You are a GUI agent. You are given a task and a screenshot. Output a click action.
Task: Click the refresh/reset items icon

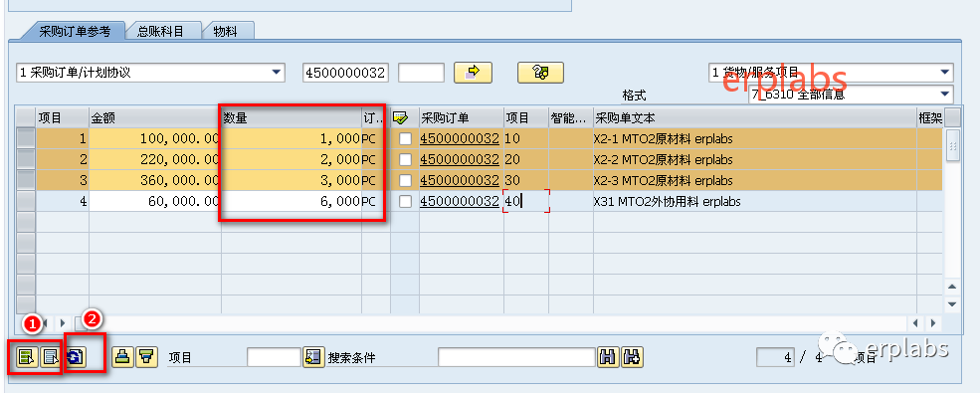click(76, 357)
